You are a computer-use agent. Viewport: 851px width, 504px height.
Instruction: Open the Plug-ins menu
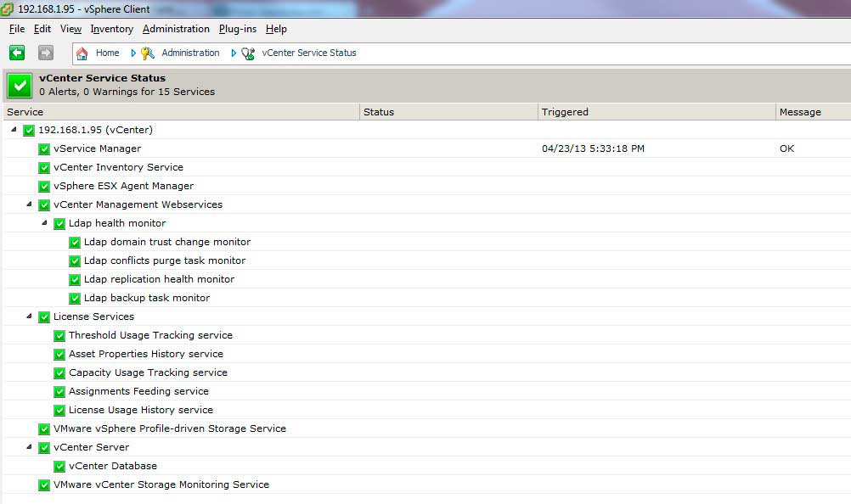click(238, 29)
